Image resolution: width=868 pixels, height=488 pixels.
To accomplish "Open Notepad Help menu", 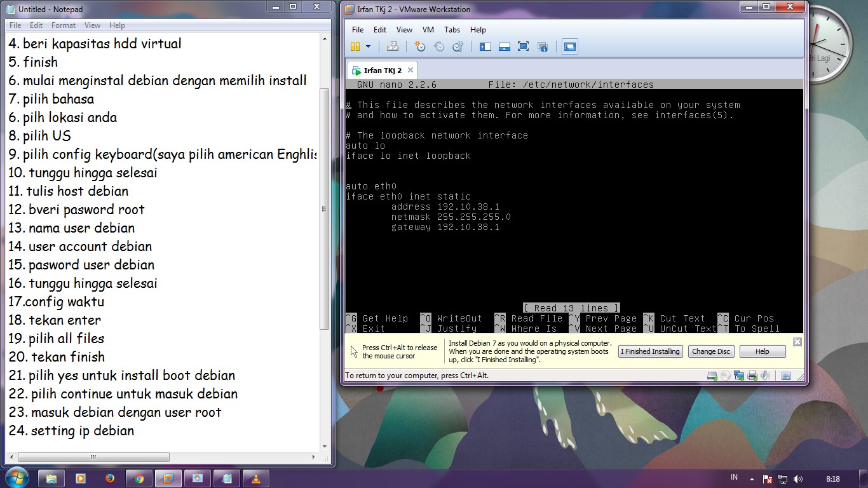I will tap(117, 25).
